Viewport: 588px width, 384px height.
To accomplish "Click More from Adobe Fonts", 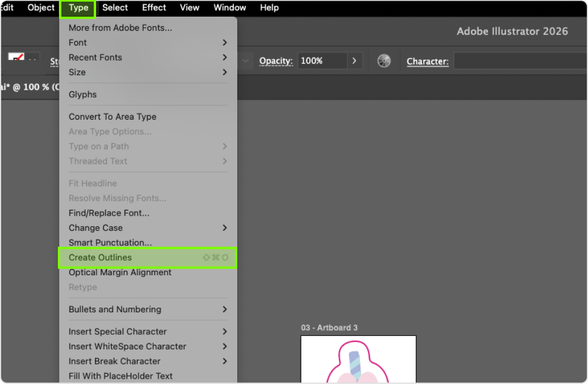I will click(120, 28).
